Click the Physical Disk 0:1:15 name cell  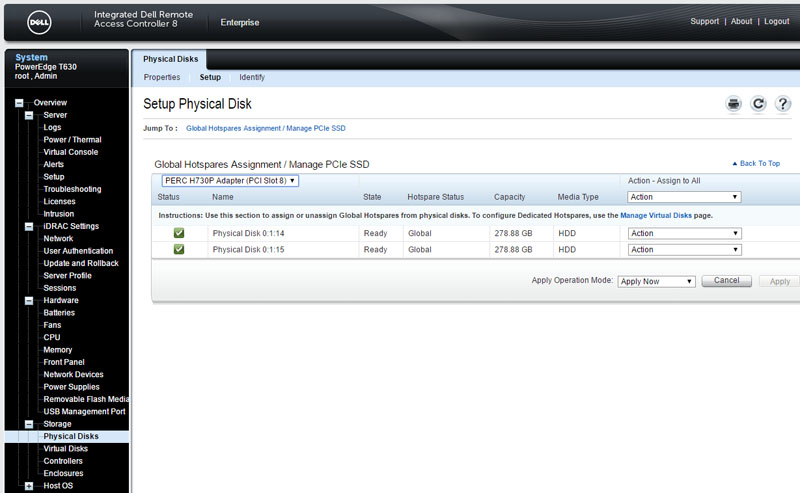point(248,250)
